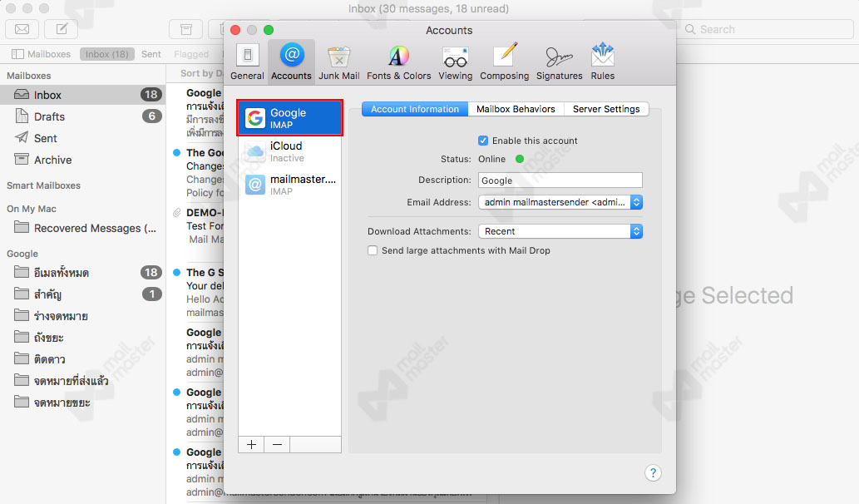Screen dimensions: 859x504
Task: Click Inbox (18) in favorites bar
Action: click(106, 54)
